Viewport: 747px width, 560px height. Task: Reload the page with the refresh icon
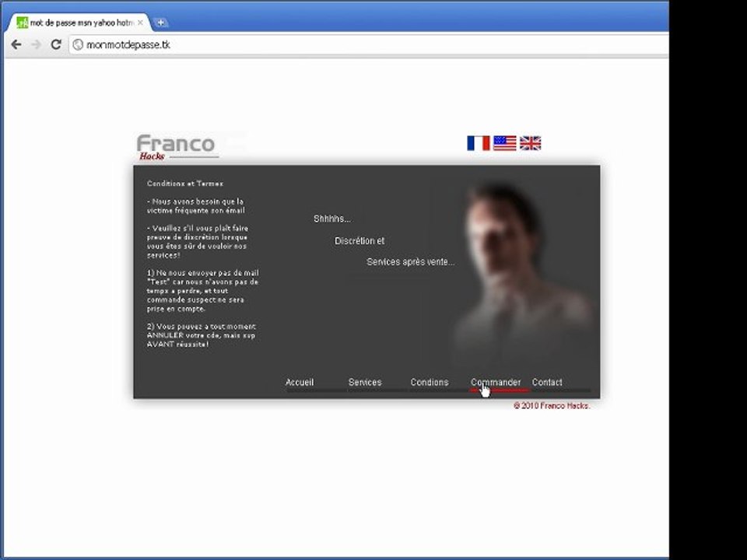[x=56, y=44]
